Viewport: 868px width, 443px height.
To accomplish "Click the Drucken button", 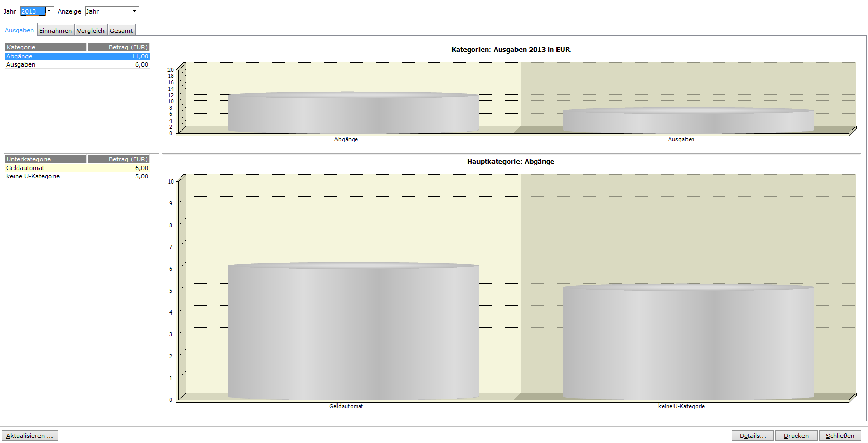I will point(796,436).
